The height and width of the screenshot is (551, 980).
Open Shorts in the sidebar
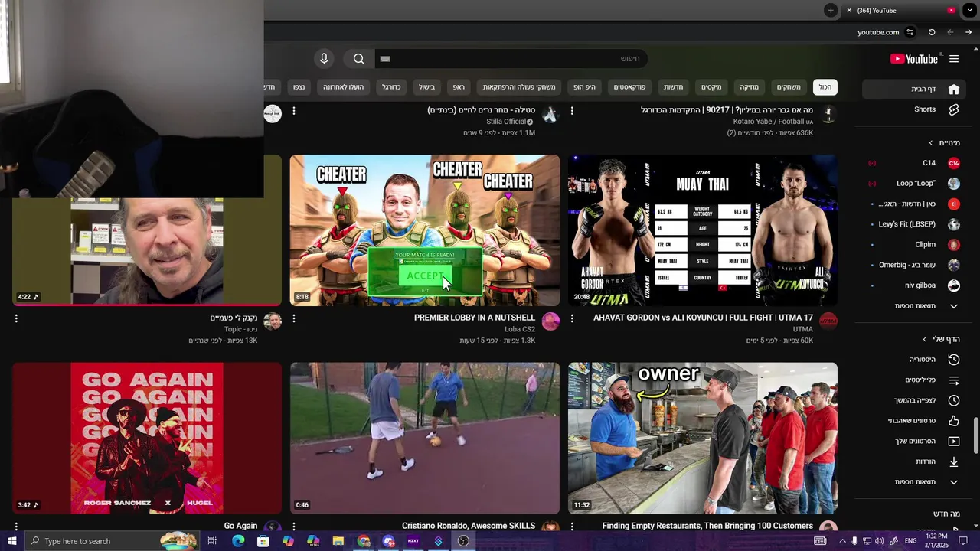coord(913,109)
